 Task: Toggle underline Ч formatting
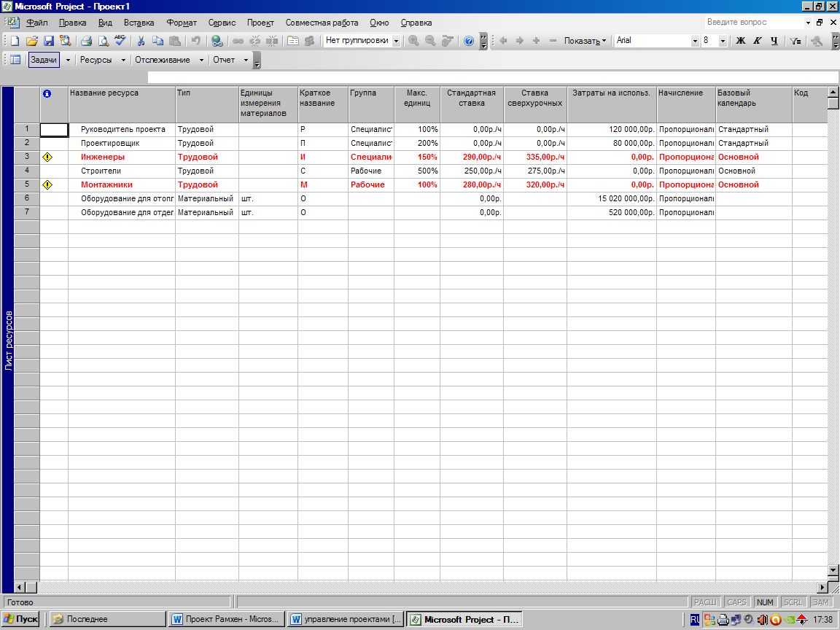(x=774, y=41)
